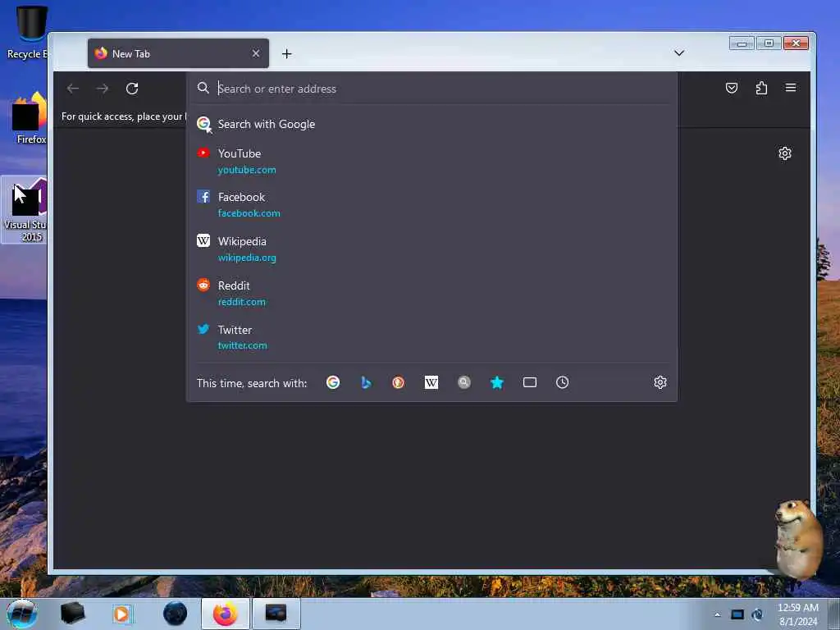Open the Save to Pocket icon
Screen dimensions: 840x630
pyautogui.click(x=731, y=88)
